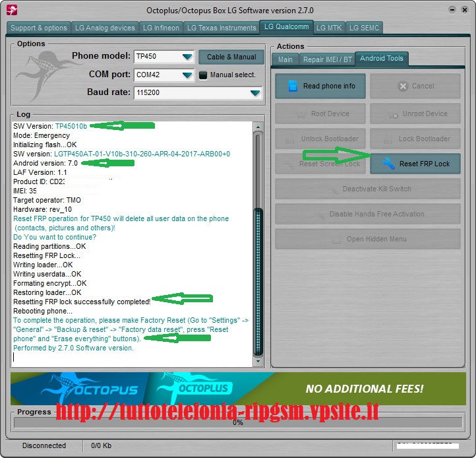The height and width of the screenshot is (458, 476).
Task: Click the Open Hidden Menu button
Action: click(x=368, y=239)
